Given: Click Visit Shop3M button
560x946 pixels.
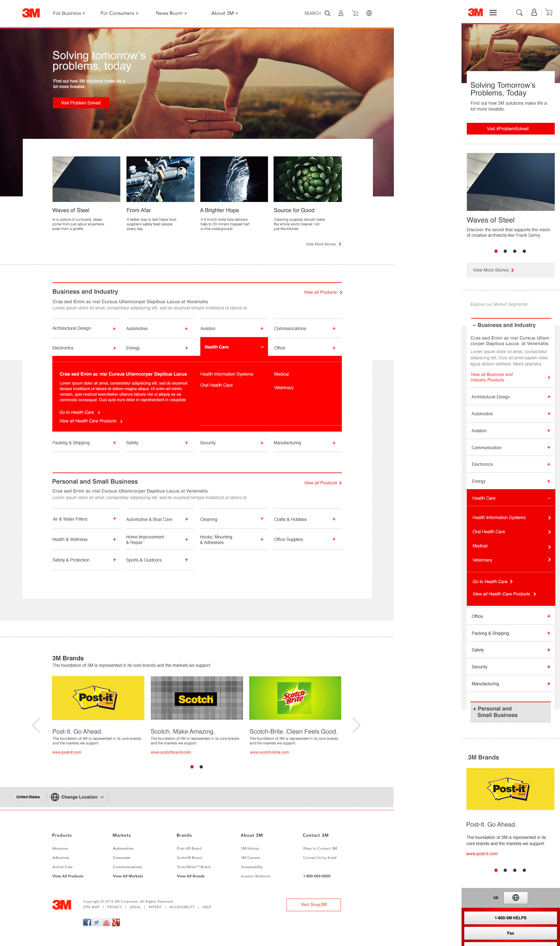Looking at the screenshot, I should 314,904.
